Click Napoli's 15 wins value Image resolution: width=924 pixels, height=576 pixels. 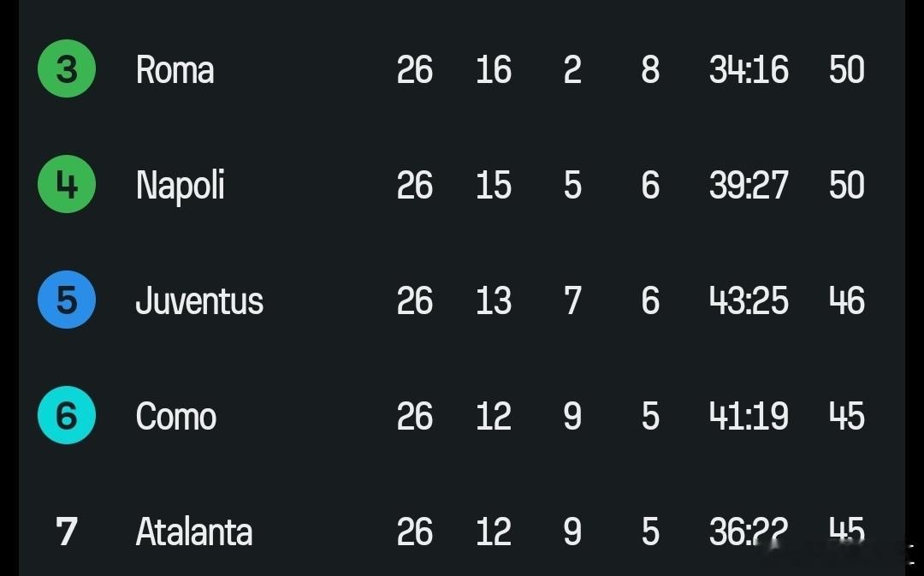pos(494,186)
